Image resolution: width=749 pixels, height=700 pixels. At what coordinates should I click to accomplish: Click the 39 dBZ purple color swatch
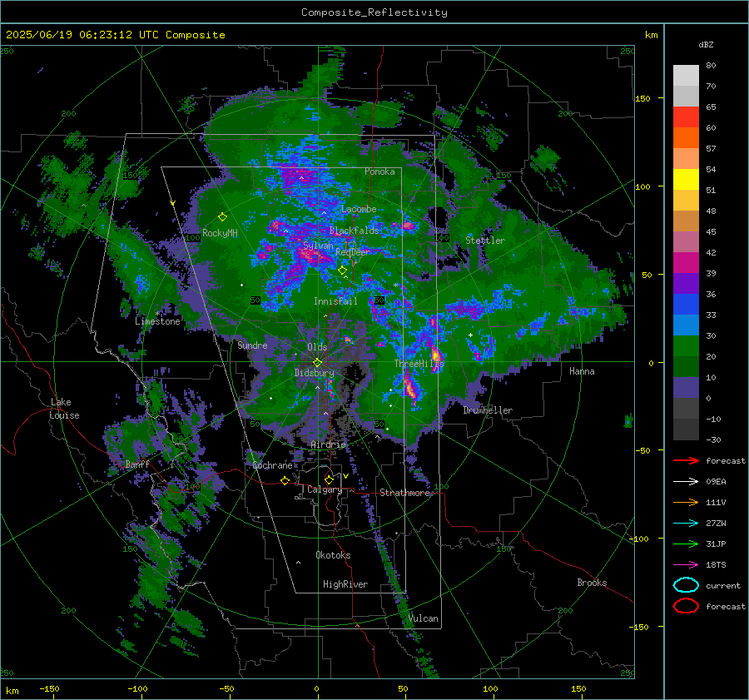(x=686, y=283)
